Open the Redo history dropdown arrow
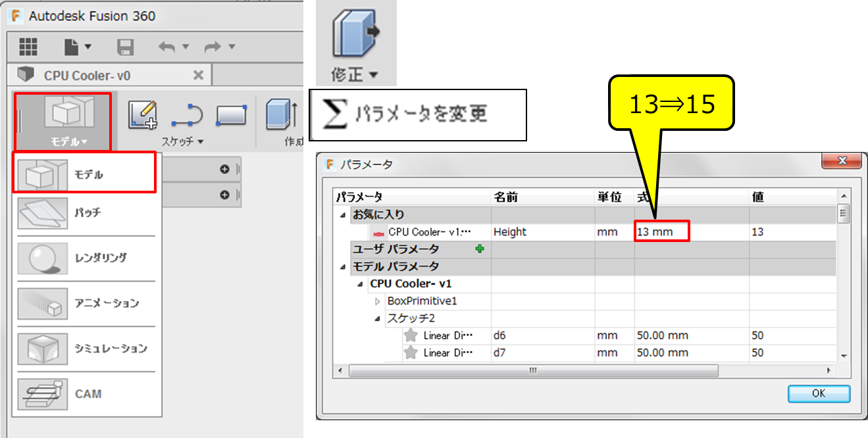This screenshot has height=438, width=868. coord(231,47)
